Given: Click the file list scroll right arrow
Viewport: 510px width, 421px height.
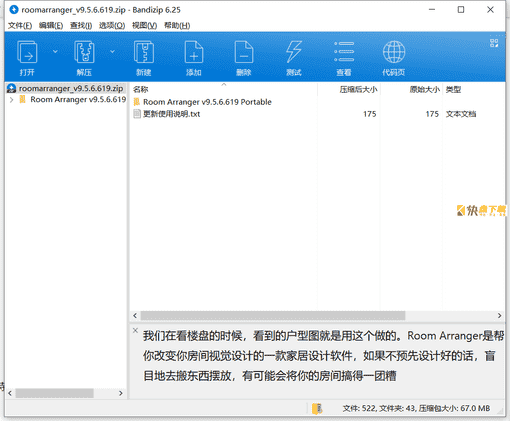Looking at the screenshot, I should click(x=499, y=315).
